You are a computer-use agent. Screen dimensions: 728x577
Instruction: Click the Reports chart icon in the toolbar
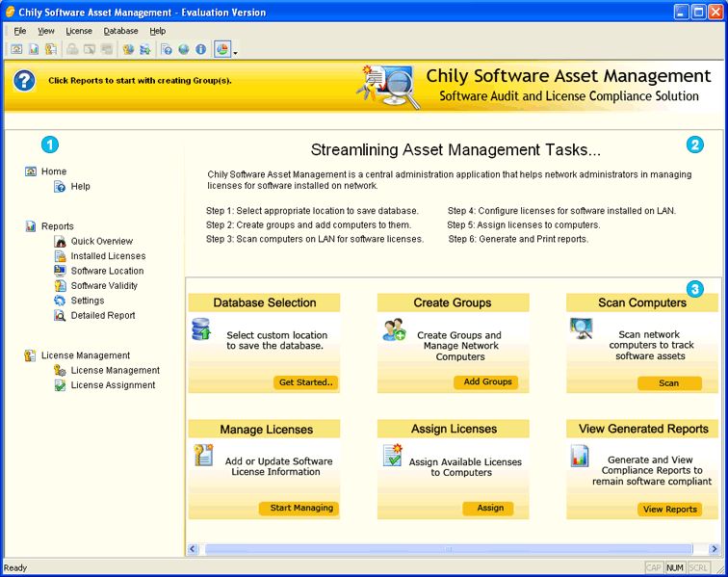coord(34,49)
